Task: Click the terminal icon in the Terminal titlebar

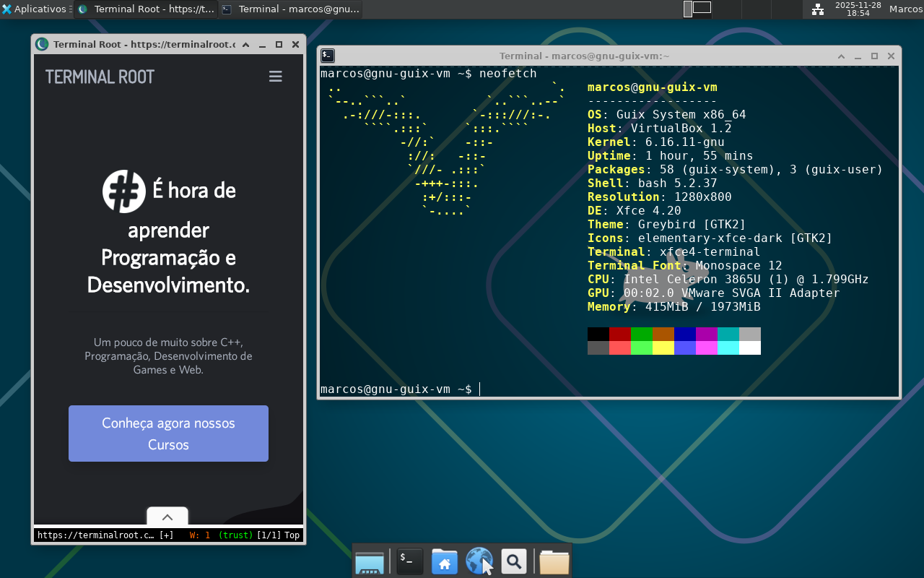Action: tap(327, 55)
